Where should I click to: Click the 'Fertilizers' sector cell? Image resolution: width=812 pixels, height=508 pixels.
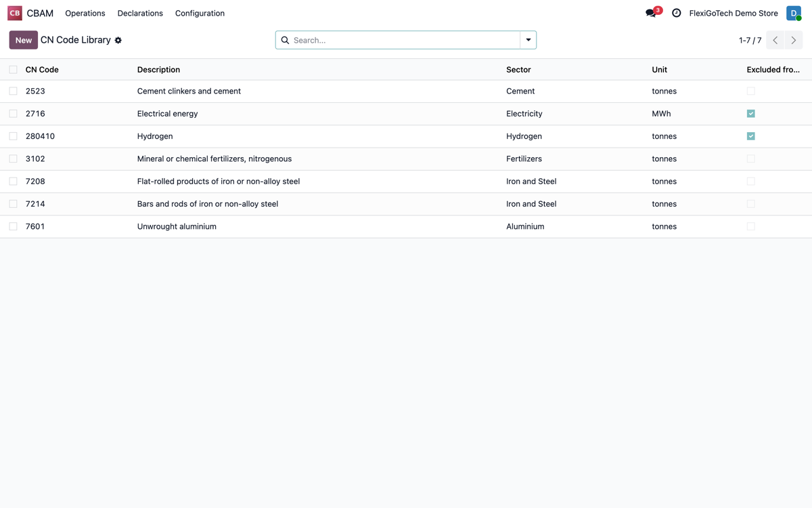[525, 158]
